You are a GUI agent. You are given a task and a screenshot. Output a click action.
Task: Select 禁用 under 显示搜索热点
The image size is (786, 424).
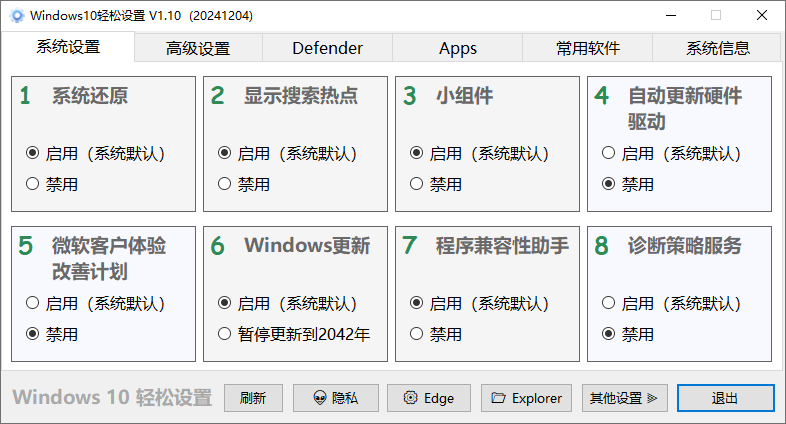pos(225,184)
